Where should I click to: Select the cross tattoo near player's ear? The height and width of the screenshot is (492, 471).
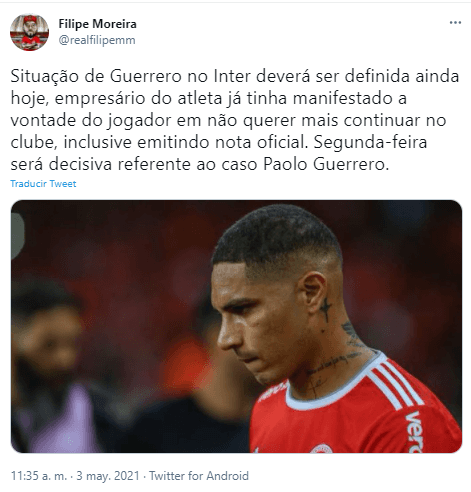pos(325,309)
